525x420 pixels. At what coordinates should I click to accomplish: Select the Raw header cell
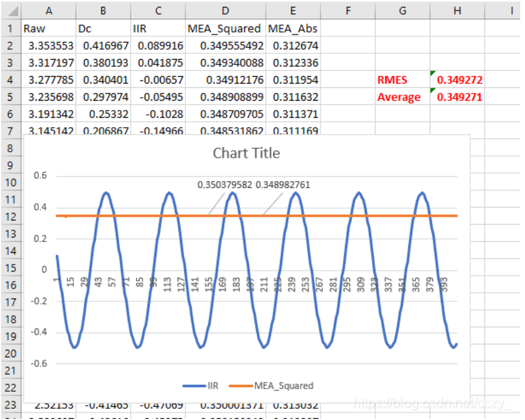tap(48, 29)
